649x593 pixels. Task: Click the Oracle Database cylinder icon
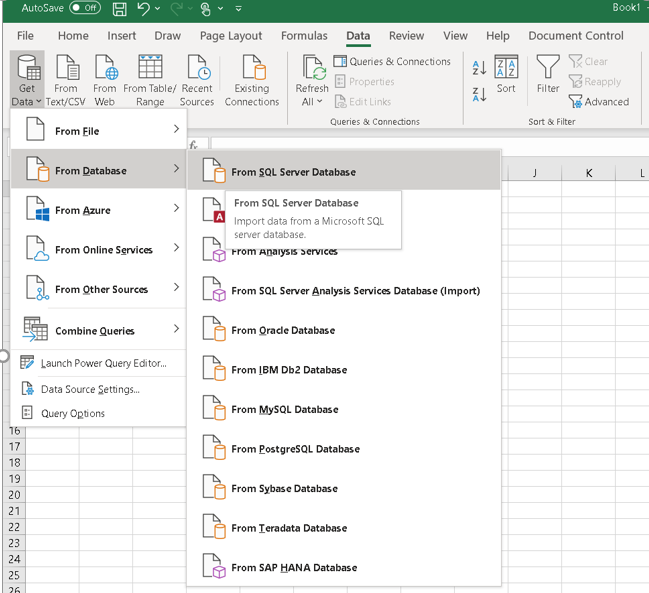[x=220, y=333]
